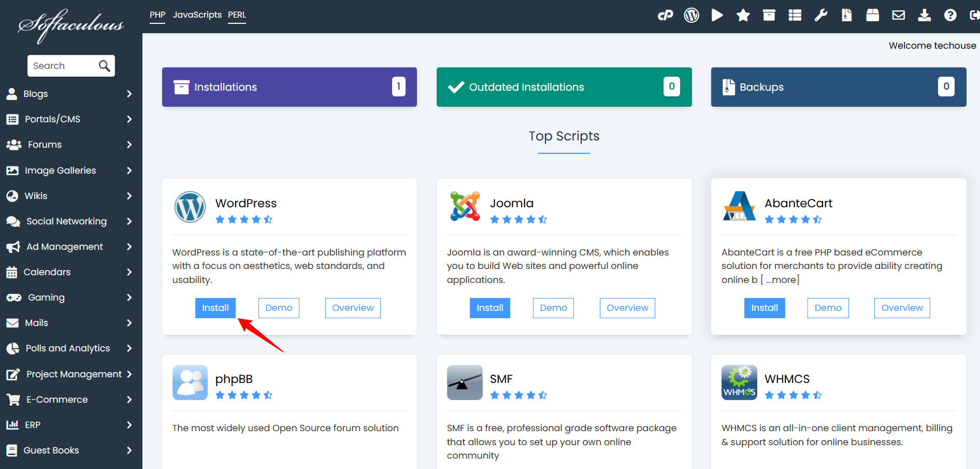
Task: Click the WordPress star rating
Action: tap(244, 220)
